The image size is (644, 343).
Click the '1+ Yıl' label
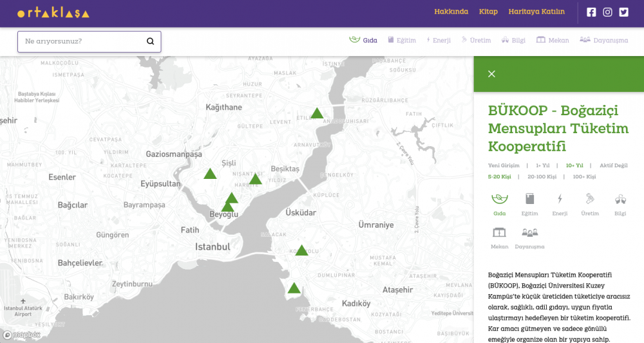pos(542,165)
